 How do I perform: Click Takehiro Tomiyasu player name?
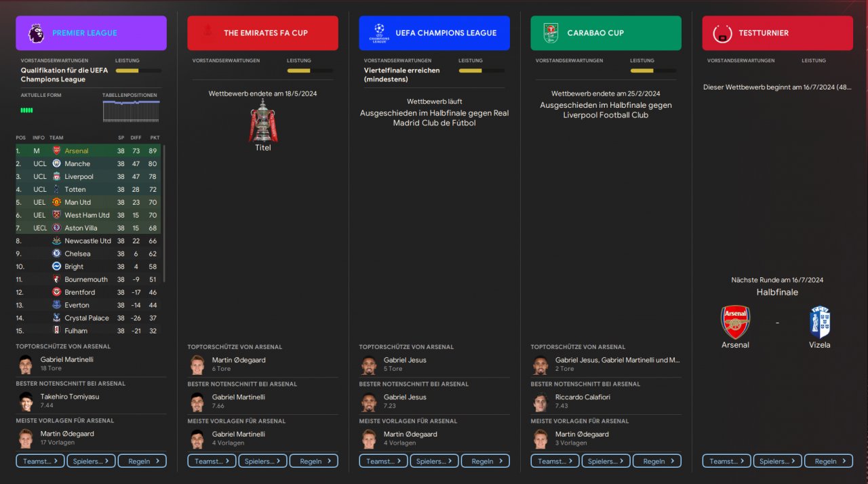(x=68, y=397)
